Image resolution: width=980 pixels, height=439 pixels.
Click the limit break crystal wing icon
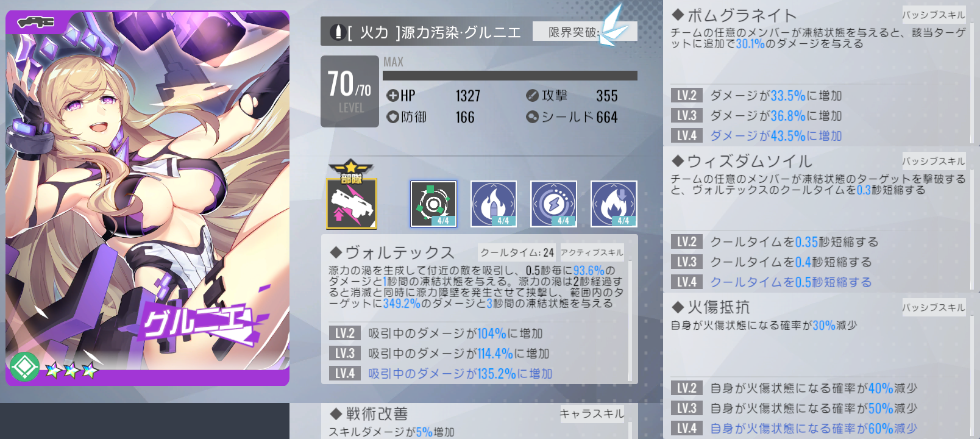(612, 26)
